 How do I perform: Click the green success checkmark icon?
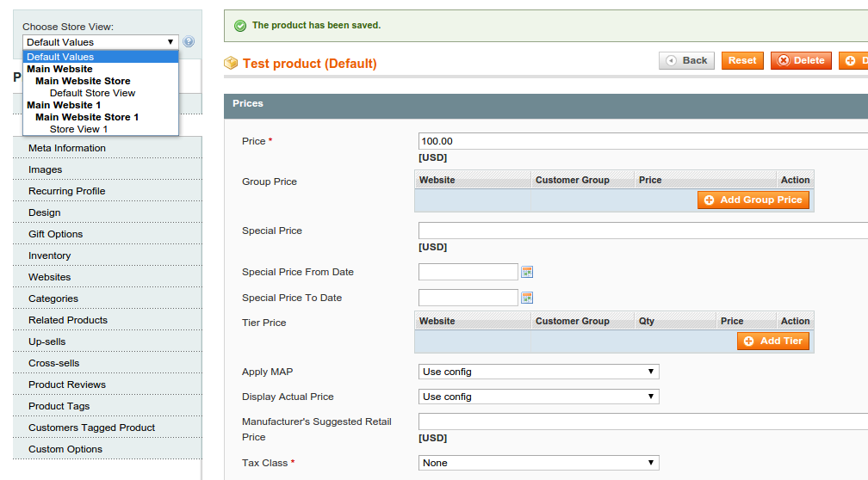click(240, 26)
